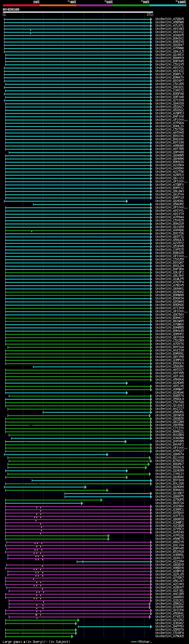Viewport: 189px width, 644px height.
Task: Click the red 20% identity legend segment
Action: point(21,5)
